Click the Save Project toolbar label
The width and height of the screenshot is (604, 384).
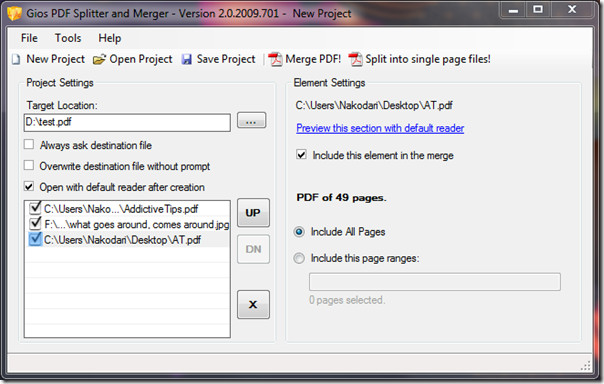[x=226, y=59]
